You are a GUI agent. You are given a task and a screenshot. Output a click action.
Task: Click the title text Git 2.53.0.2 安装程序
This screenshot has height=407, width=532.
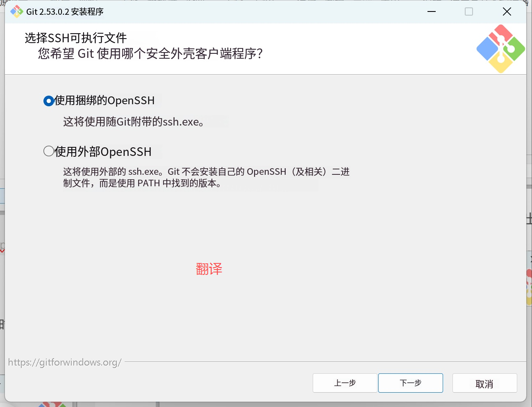(x=65, y=11)
